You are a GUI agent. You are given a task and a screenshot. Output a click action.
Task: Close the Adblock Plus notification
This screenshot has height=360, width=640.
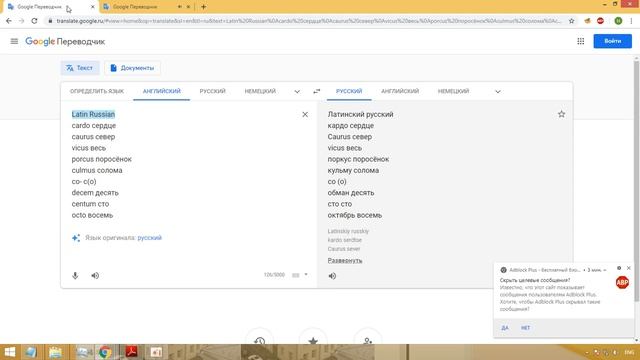tap(629, 268)
